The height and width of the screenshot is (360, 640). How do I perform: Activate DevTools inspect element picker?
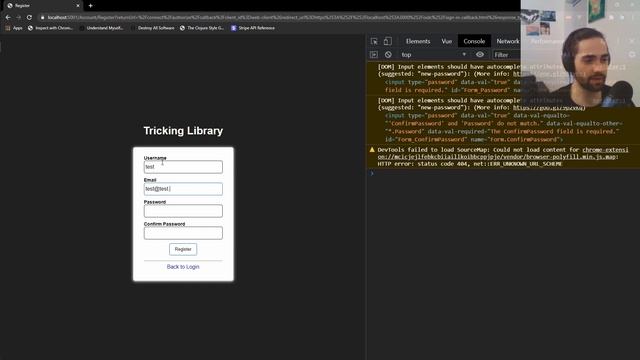pos(374,41)
